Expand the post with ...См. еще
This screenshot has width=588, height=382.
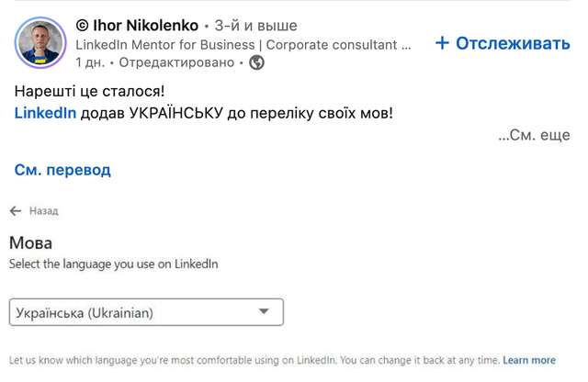coord(534,135)
